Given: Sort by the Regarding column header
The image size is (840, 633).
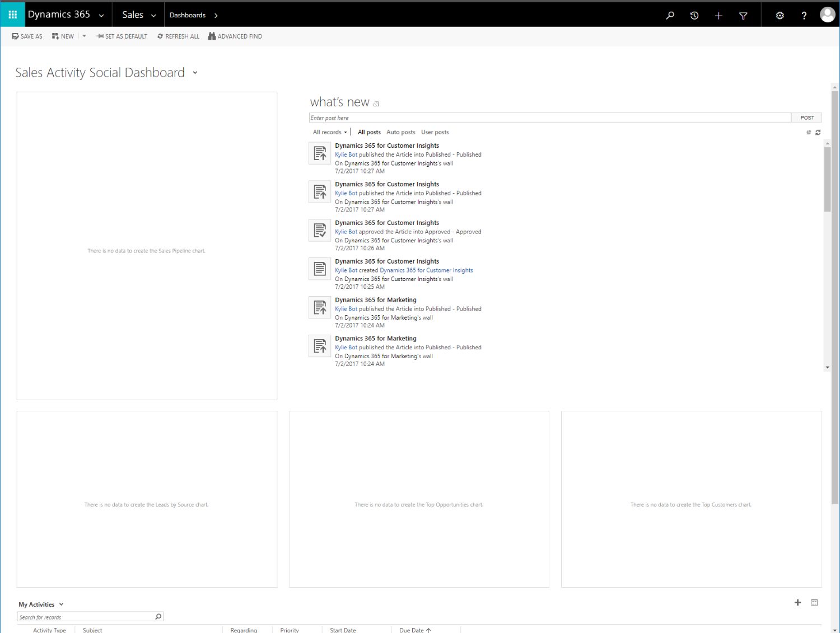Looking at the screenshot, I should tap(244, 630).
